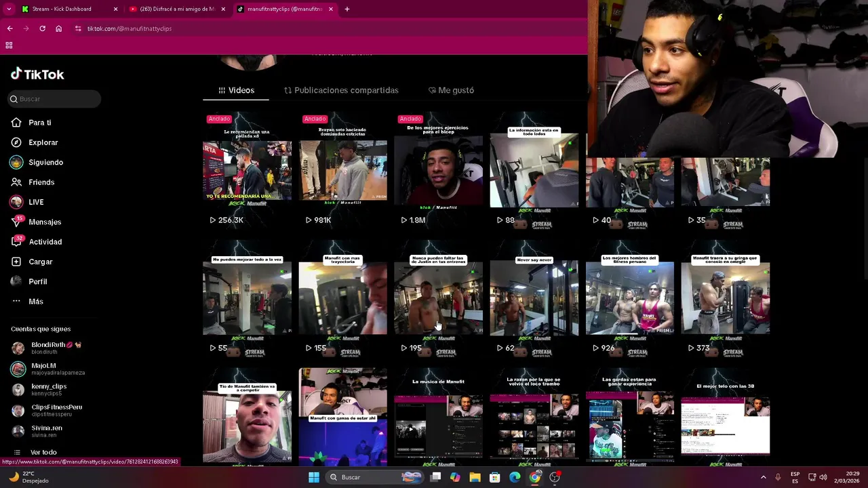
Task: Close the manufitnattyclips TikTok tab
Action: [x=331, y=9]
